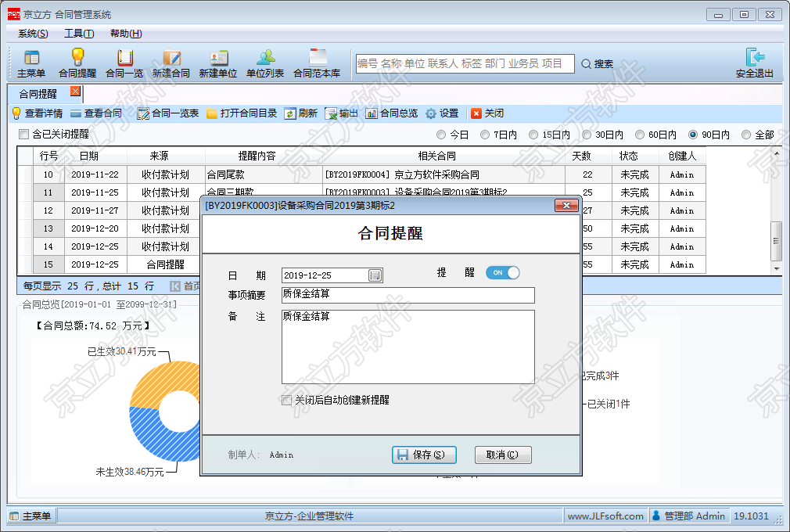Toggle the 提醒 ON switch

pyautogui.click(x=502, y=273)
